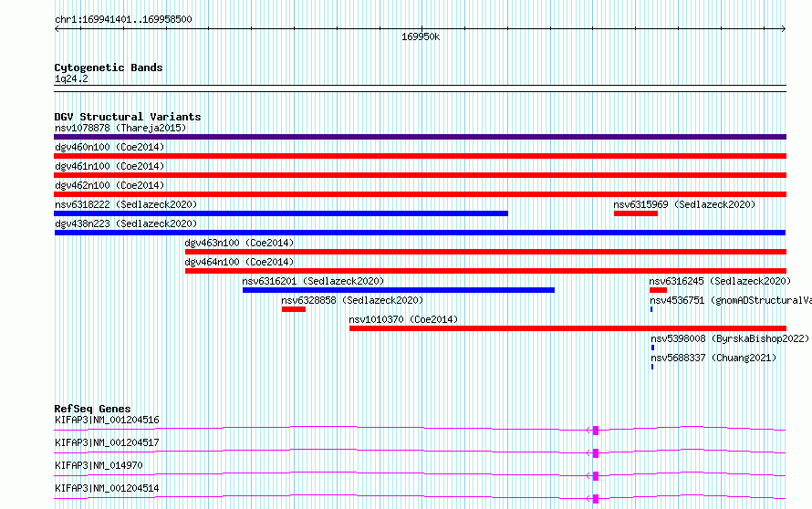Click the KIFAP3|NM_014970 transcript label

[99, 465]
